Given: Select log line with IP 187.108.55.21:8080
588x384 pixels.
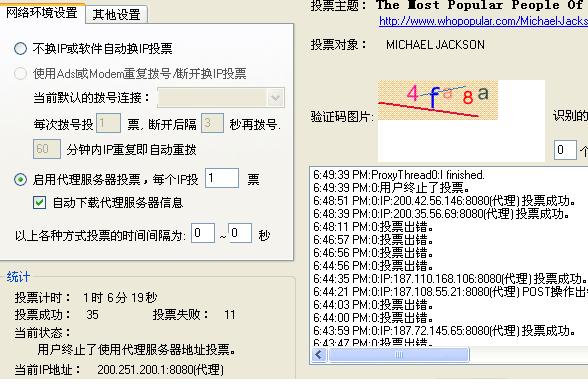Looking at the screenshot, I should tap(450, 292).
